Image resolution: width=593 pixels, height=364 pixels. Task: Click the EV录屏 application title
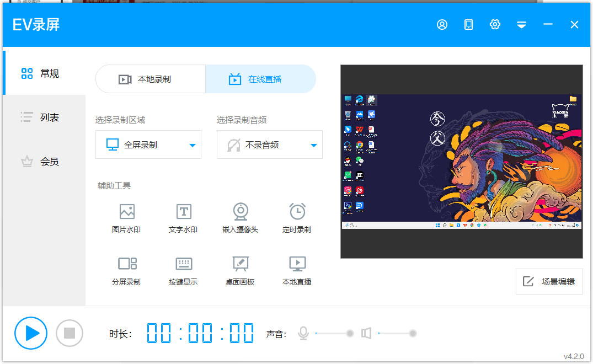[36, 25]
